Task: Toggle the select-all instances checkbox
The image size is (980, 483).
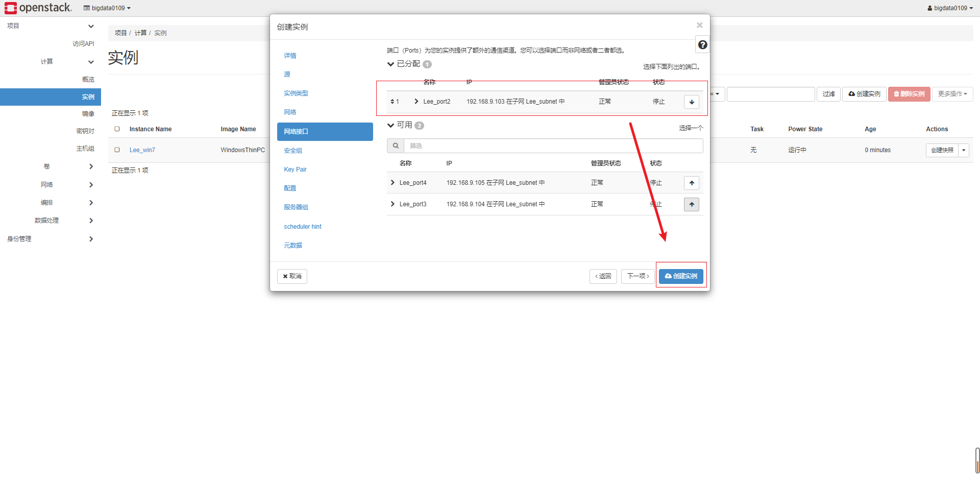Action: point(117,129)
